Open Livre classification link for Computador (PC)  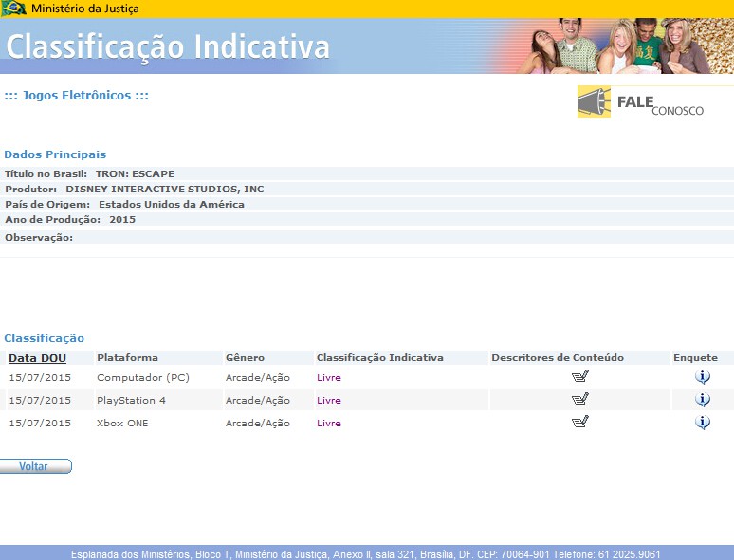329,377
